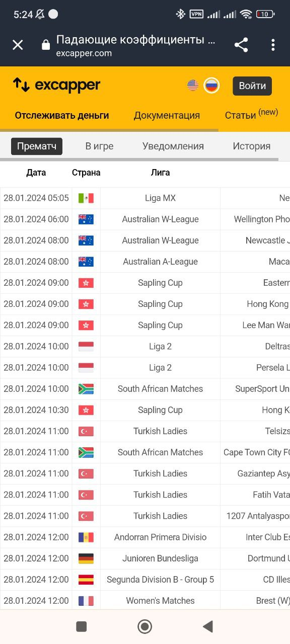Click the Mexico flag beside Liga MX

coord(86,198)
